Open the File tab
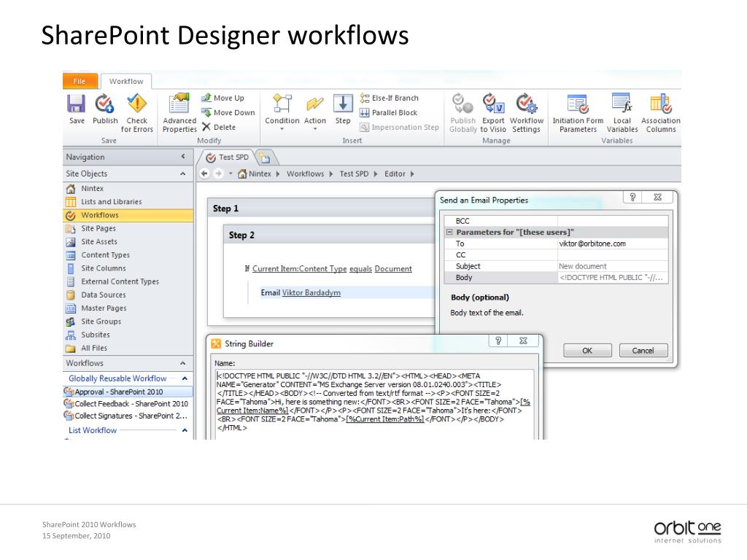This screenshot has height=560, width=747. (x=80, y=81)
